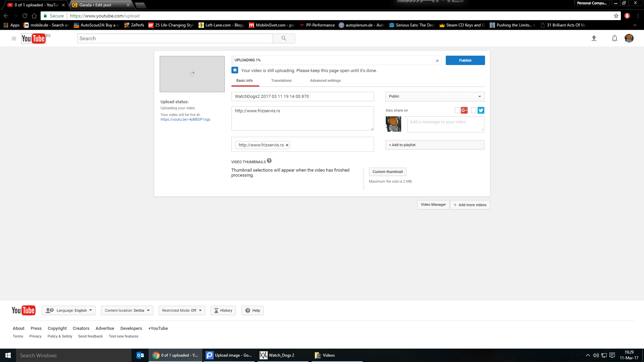The image size is (644, 362).
Task: Cancel upload with the X icon
Action: [x=437, y=61]
